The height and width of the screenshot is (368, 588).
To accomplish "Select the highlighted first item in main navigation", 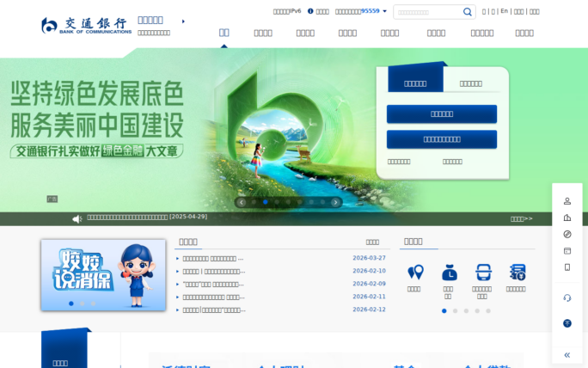I will point(224,33).
